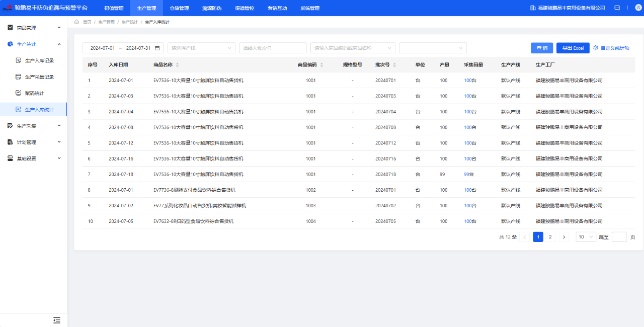Sort by 商品名称 using its sort arrows
This screenshot has width=644, height=327.
[x=177, y=65]
